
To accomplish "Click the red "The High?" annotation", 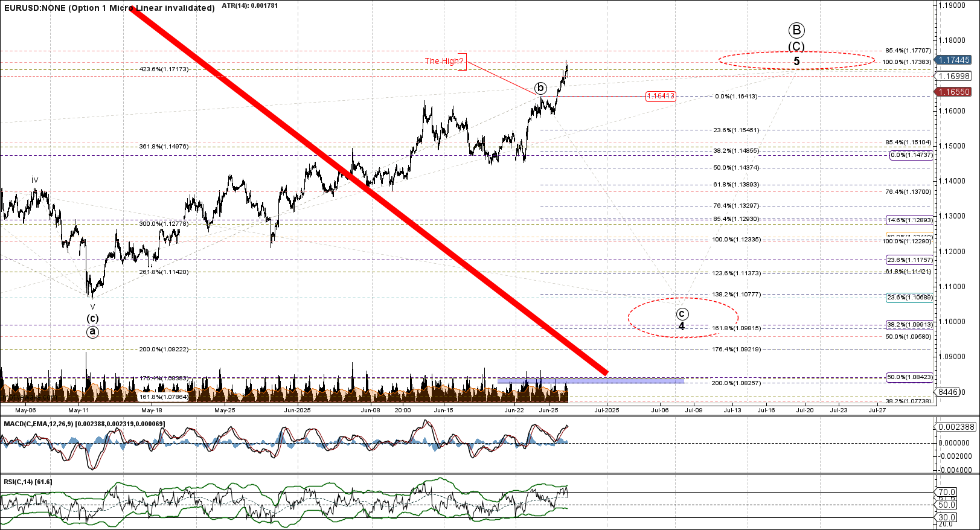I will pos(444,61).
